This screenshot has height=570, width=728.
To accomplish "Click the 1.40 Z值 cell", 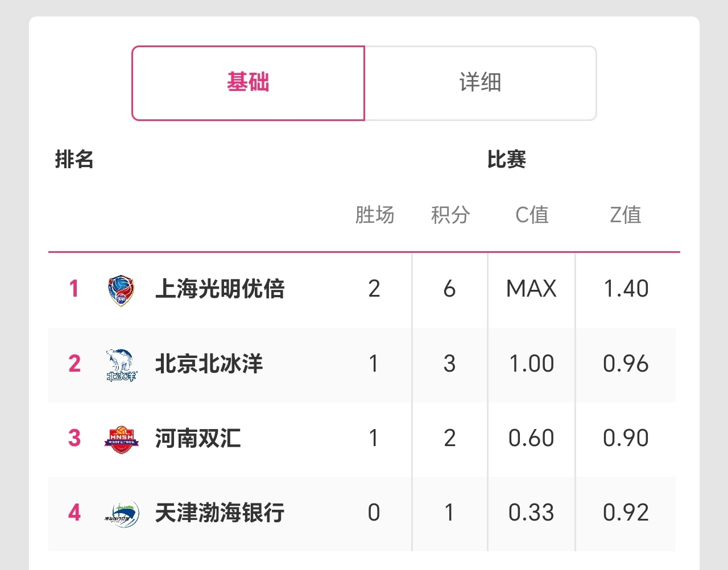I will tap(626, 289).
